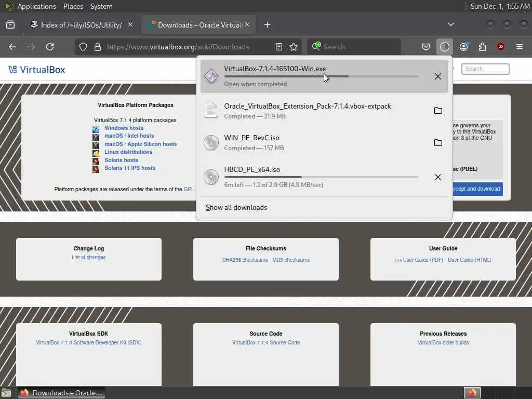532x399 pixels.
Task: Open the shield tracking protection icon
Action: pyautogui.click(x=83, y=47)
